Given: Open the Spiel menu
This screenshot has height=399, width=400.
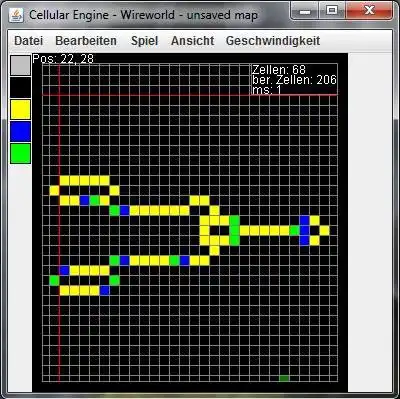Looking at the screenshot, I should click(145, 41).
